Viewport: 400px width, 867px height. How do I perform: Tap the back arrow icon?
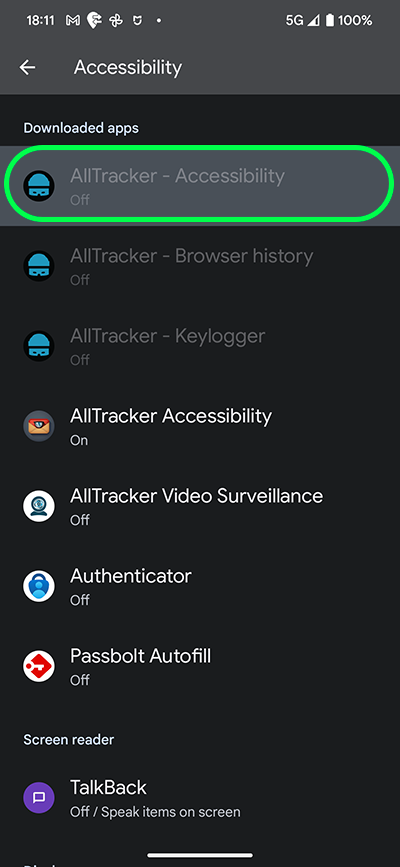pyautogui.click(x=27, y=67)
